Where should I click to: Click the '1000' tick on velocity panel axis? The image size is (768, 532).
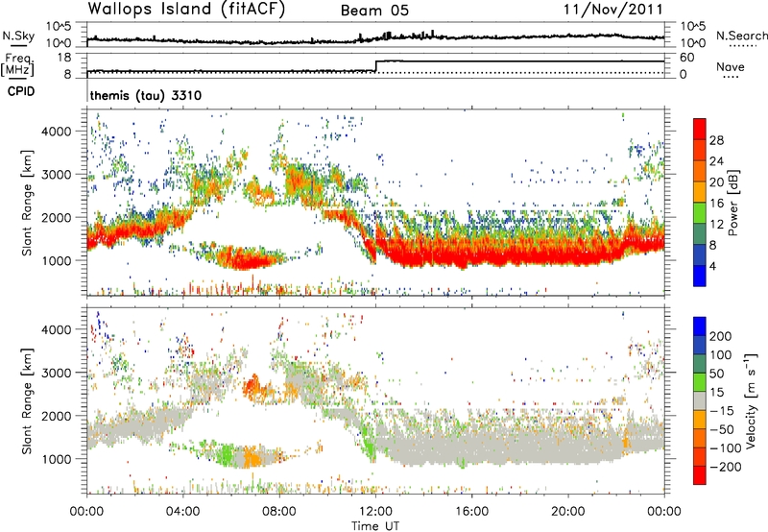pyautogui.click(x=56, y=459)
